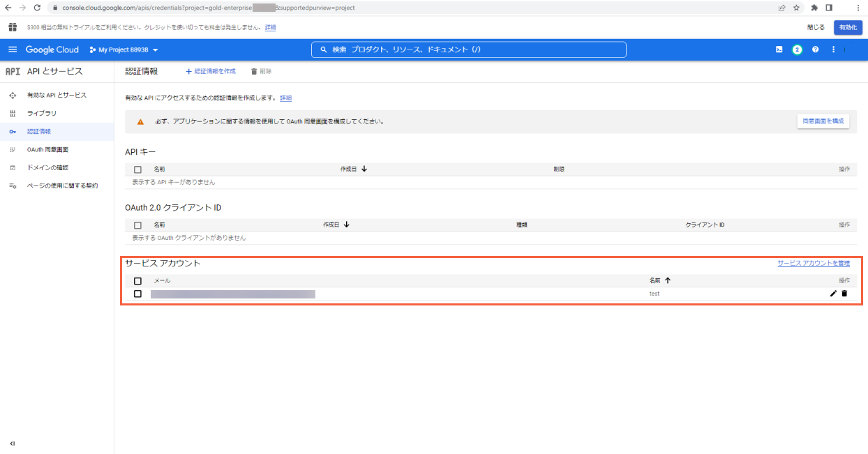Image resolution: width=868 pixels, height=454 pixels.
Task: Click 認証情報を作成 button
Action: click(211, 71)
